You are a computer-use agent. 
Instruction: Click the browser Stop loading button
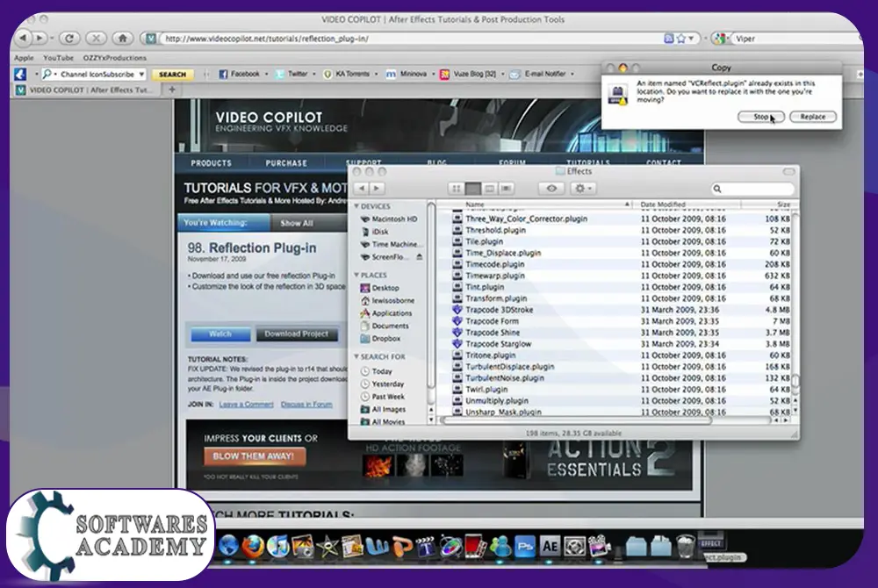point(97,38)
